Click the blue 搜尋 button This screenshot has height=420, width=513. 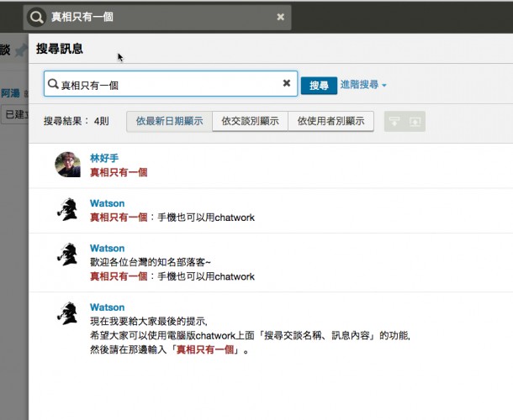point(318,85)
